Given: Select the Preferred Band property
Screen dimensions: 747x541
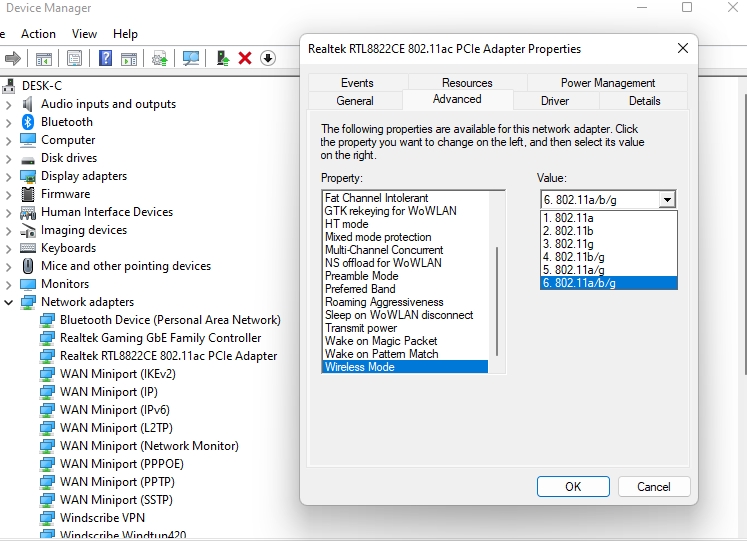Looking at the screenshot, I should point(406,289).
